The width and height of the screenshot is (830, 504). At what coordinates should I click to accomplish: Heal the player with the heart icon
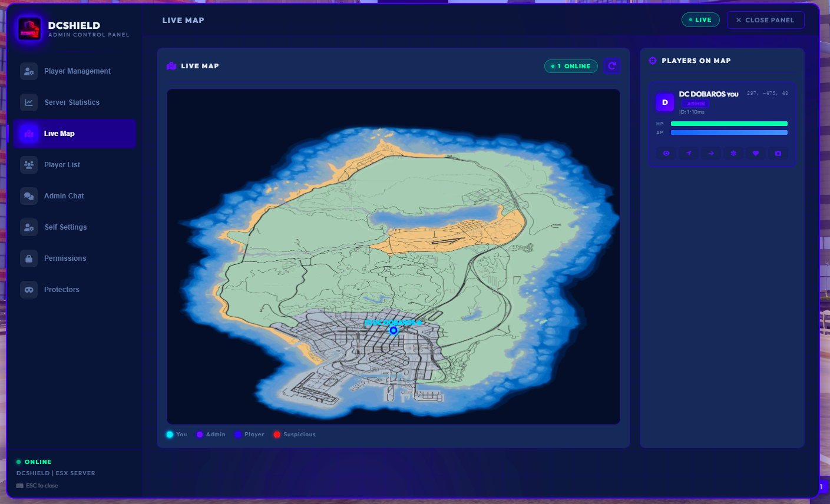(x=756, y=153)
